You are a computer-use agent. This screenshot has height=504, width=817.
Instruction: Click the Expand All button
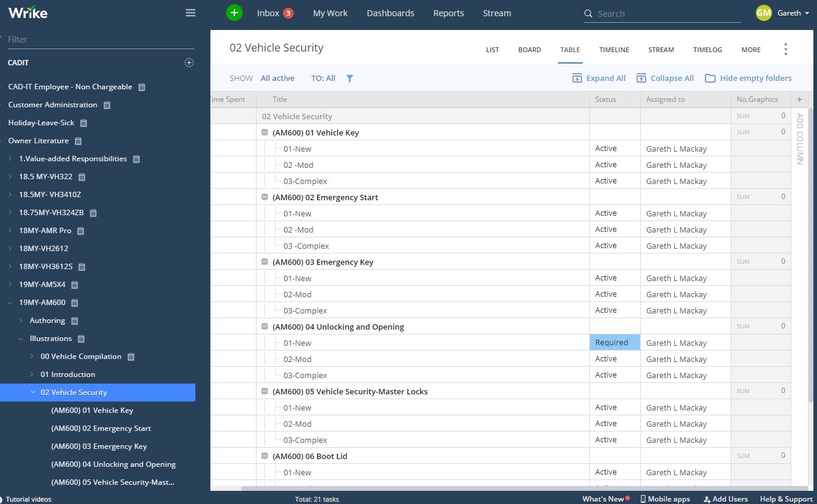tap(598, 78)
